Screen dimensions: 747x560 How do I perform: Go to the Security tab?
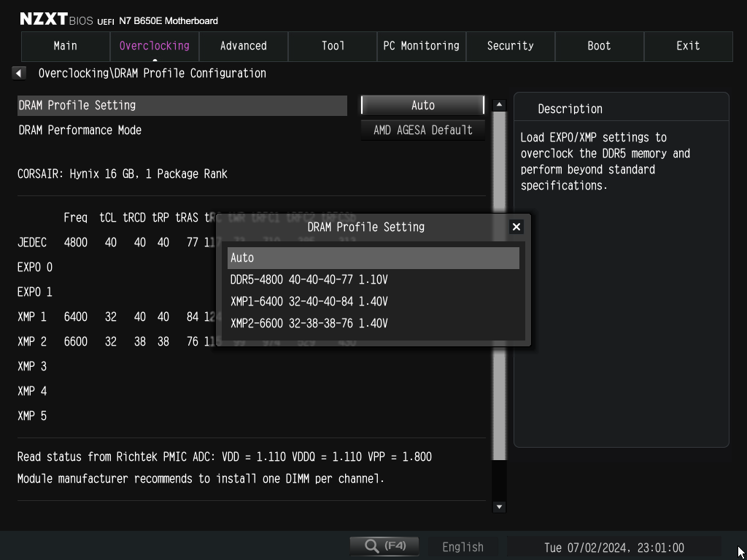coord(510,46)
